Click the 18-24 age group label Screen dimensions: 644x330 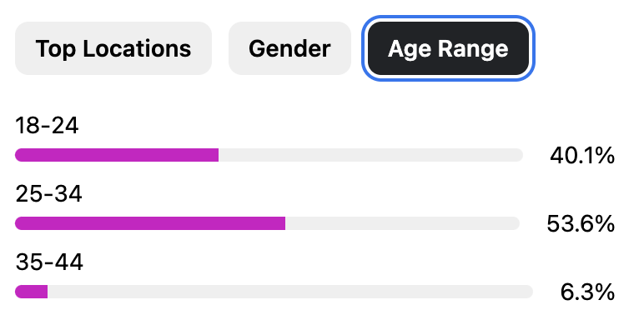pos(47,125)
